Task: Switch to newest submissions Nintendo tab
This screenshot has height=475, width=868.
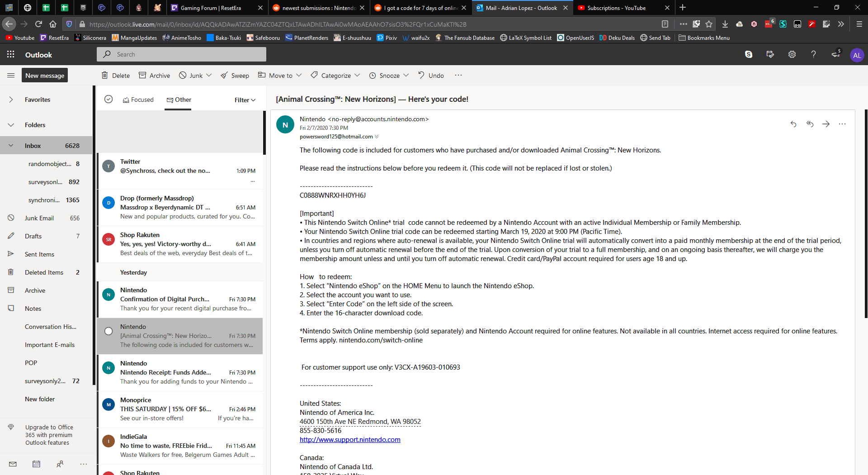Action: click(x=319, y=8)
